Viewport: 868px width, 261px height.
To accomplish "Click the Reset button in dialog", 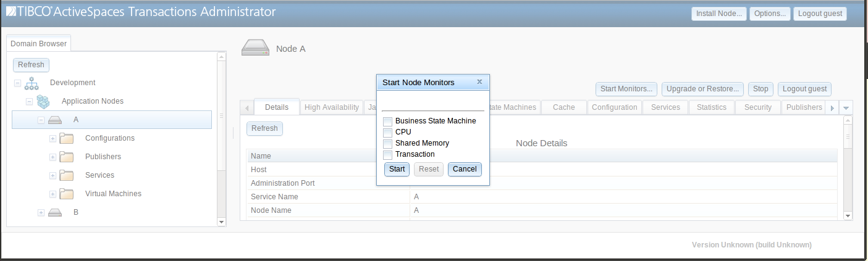I will click(x=429, y=169).
